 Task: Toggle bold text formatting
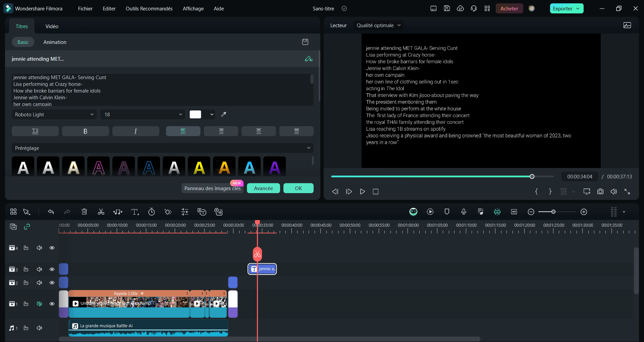point(85,131)
